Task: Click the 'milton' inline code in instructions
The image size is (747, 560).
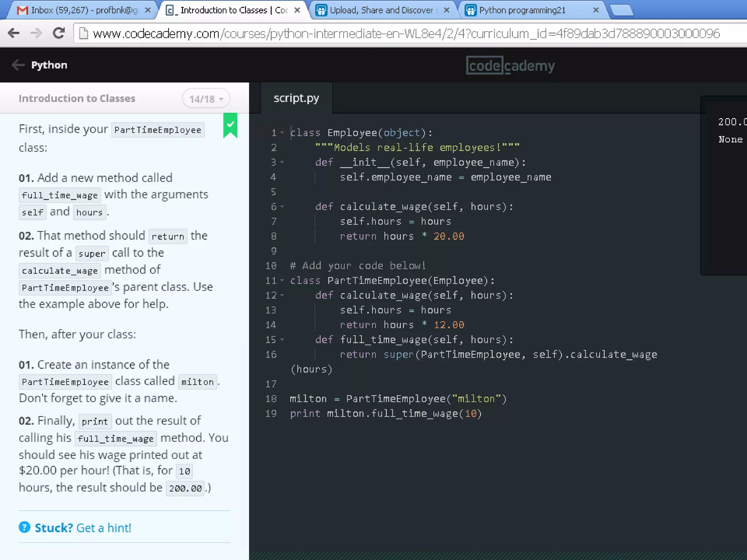Action: pyautogui.click(x=197, y=382)
